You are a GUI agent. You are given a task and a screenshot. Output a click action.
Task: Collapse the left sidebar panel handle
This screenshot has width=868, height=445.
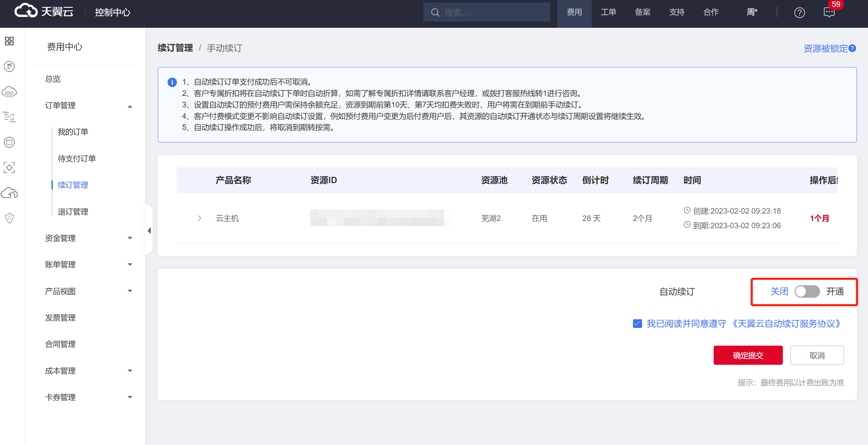pos(149,231)
